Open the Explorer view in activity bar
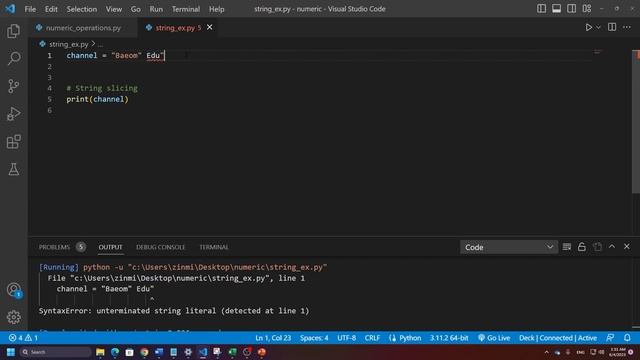640x360 pixels. (13, 31)
